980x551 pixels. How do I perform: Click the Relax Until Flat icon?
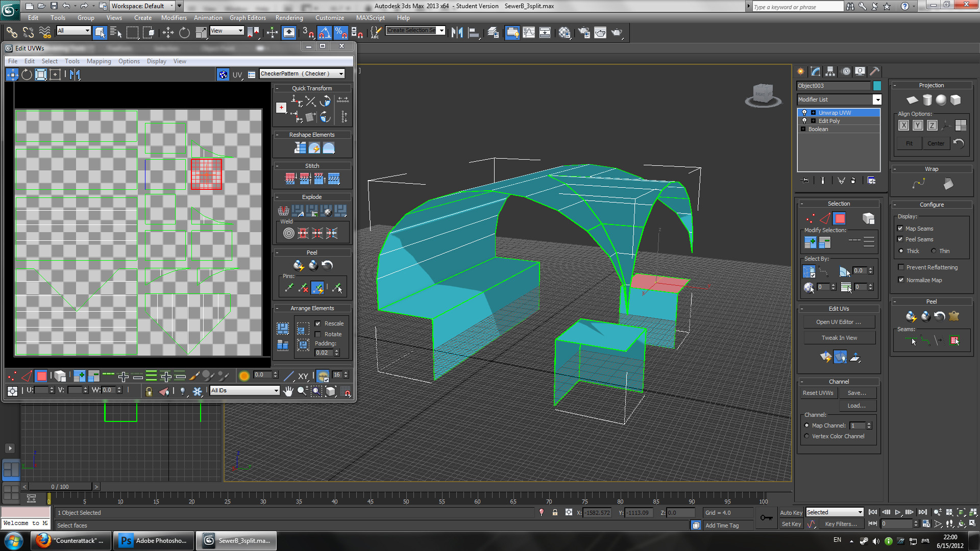314,148
